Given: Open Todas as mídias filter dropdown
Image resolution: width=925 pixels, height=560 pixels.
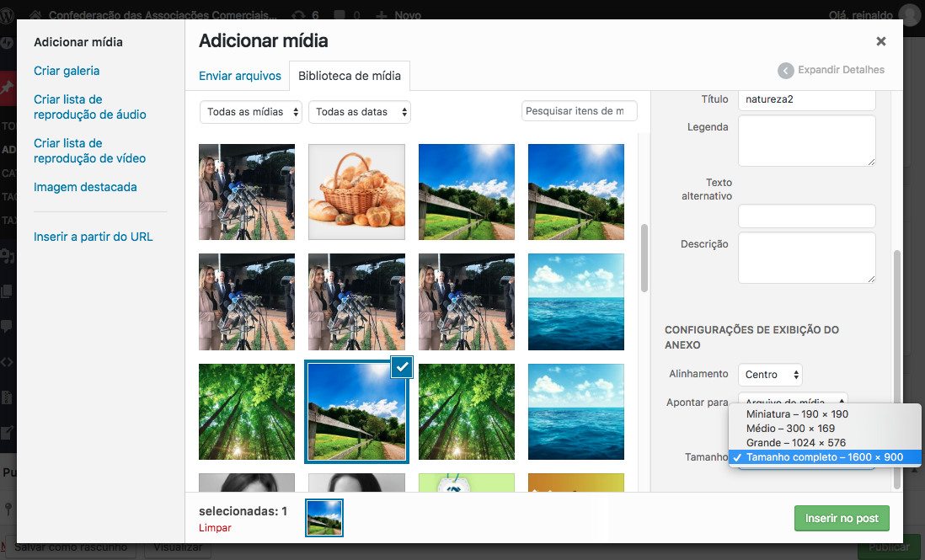Looking at the screenshot, I should [251, 112].
